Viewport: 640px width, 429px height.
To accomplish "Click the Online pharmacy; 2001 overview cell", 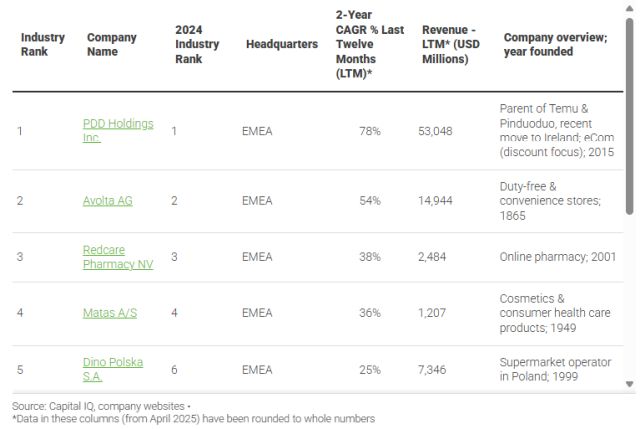I will tap(556, 257).
